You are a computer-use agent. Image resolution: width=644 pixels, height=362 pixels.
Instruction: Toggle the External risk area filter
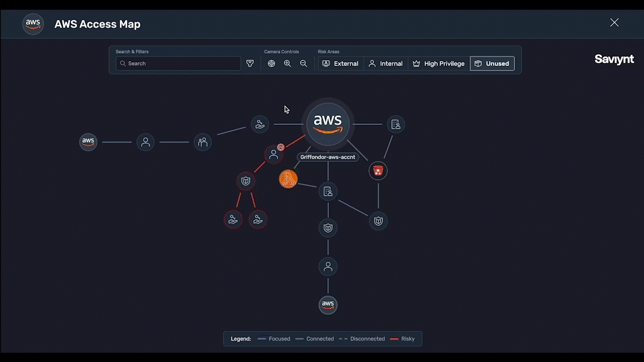coord(341,63)
